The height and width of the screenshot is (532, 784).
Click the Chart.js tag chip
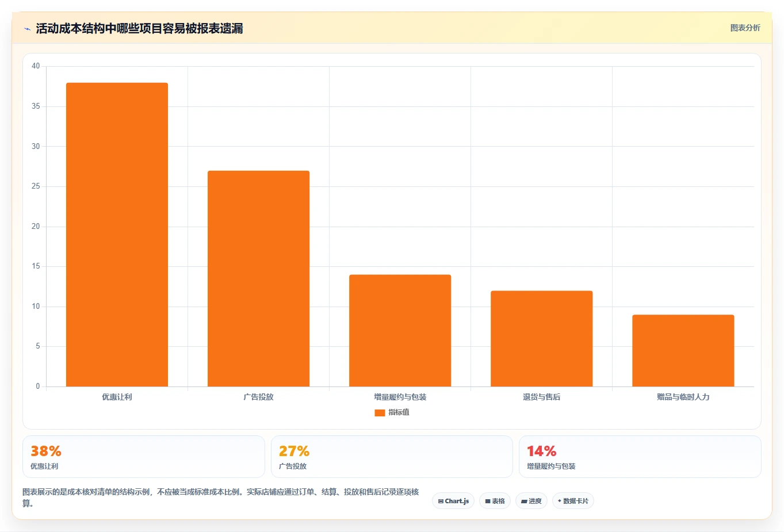point(453,501)
